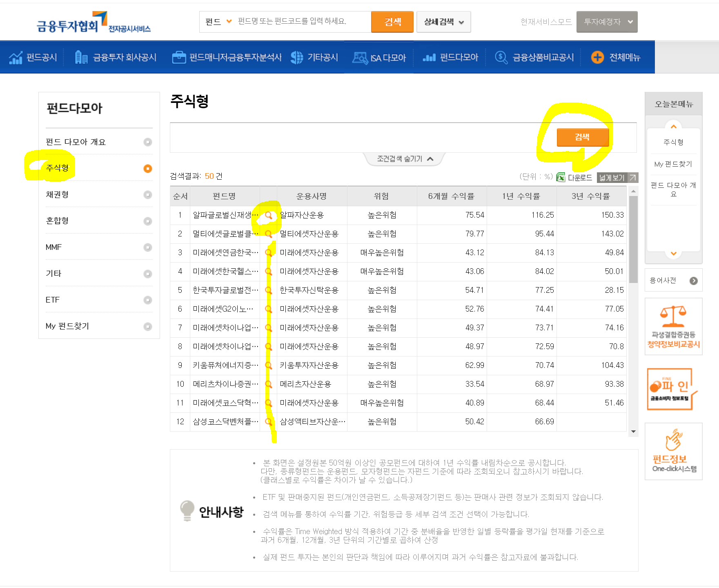The image size is (719, 588).
Task: Open 파생결합증권등 청약정보비교공시 banner
Action: click(674, 327)
